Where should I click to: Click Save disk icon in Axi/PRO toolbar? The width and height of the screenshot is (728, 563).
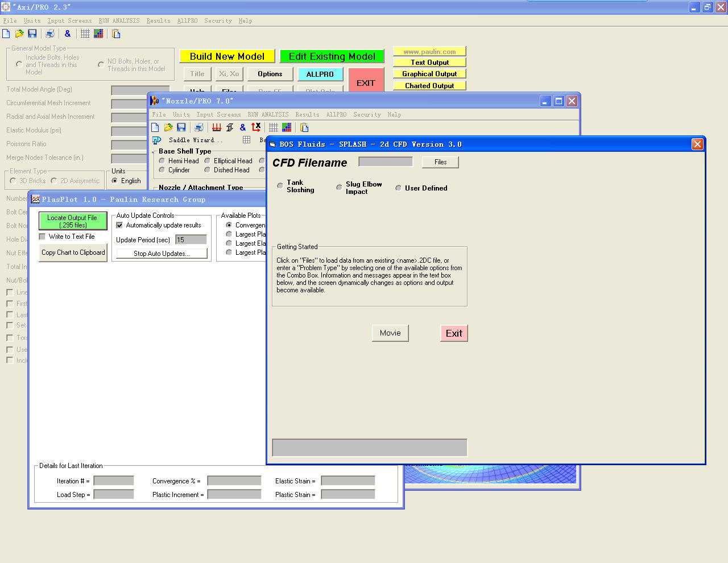click(32, 34)
